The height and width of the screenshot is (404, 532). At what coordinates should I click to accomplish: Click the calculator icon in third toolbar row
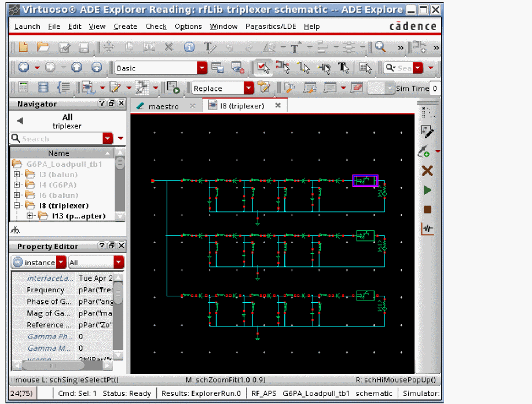coord(23,88)
